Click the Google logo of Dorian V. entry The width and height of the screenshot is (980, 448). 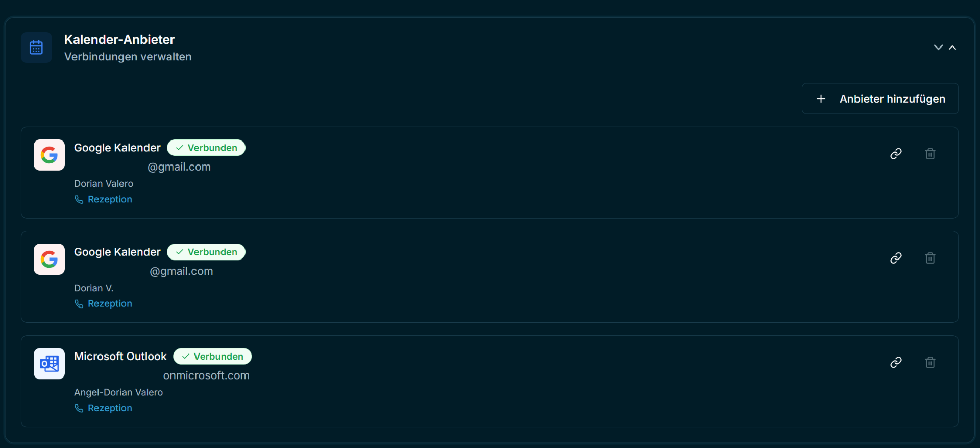tap(49, 259)
